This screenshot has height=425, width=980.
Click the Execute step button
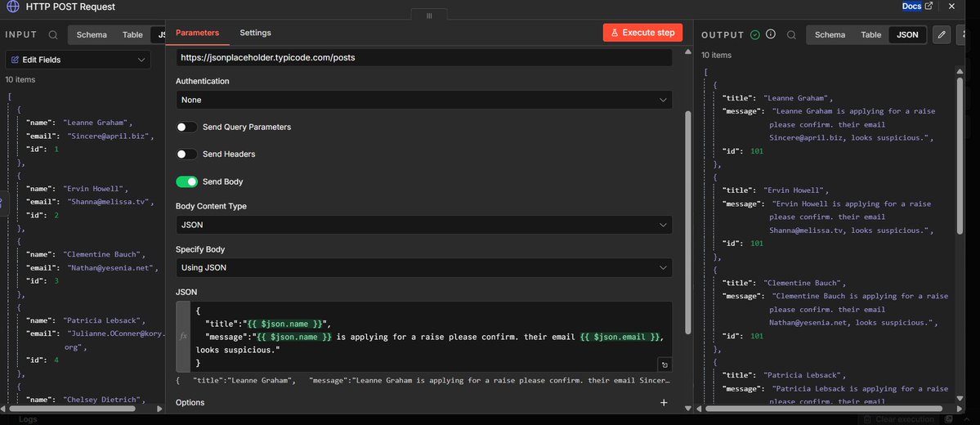(x=642, y=33)
